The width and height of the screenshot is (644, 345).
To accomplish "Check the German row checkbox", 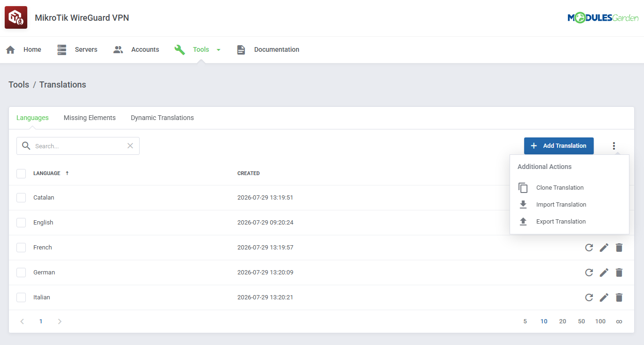I will tap(21, 273).
